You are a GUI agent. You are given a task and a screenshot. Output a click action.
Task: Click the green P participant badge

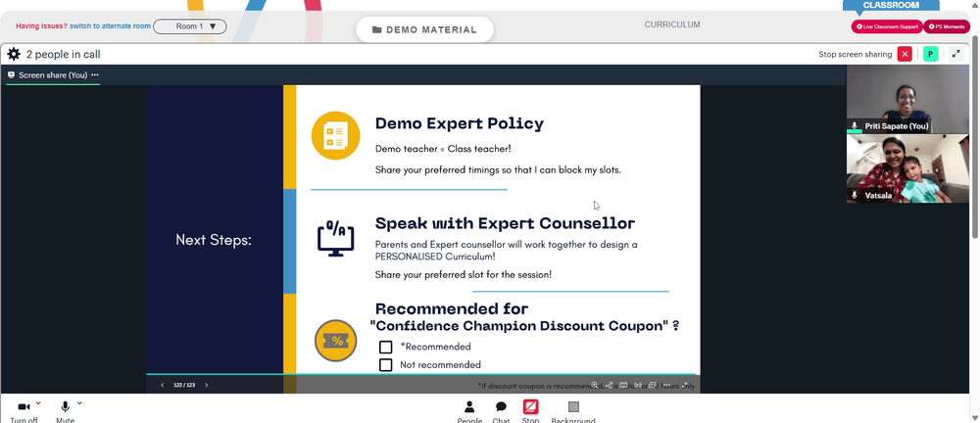930,55
